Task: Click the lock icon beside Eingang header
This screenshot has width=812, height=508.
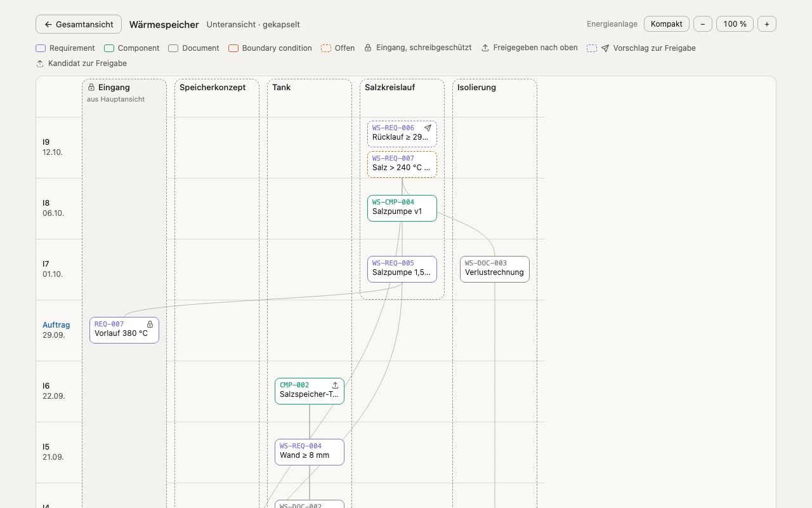Action: tap(91, 87)
